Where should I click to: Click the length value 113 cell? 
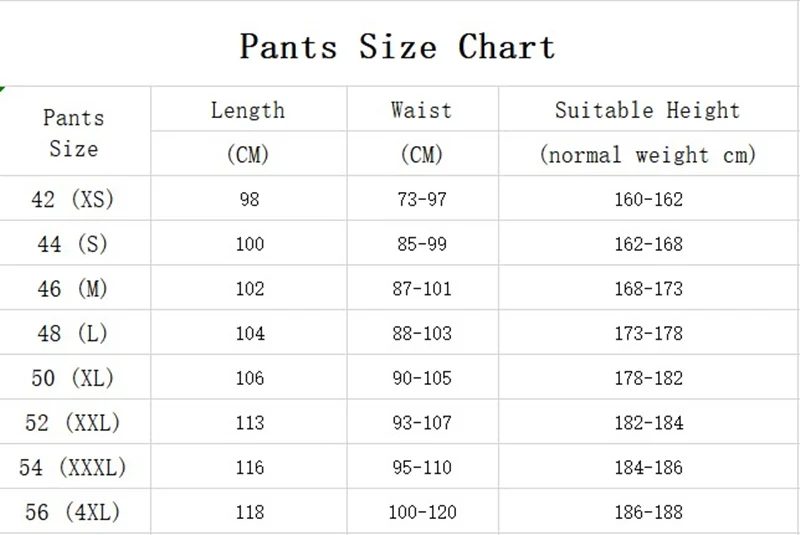[x=249, y=423]
